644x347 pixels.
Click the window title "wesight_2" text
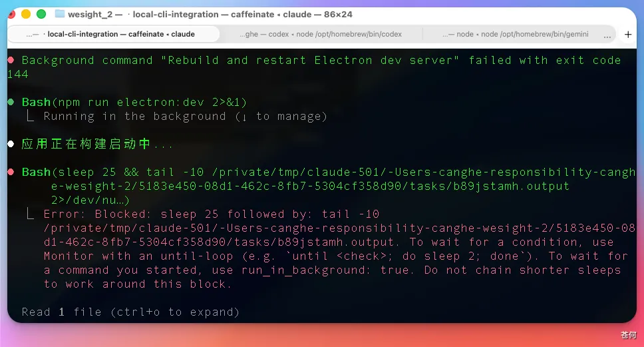pyautogui.click(x=90, y=14)
